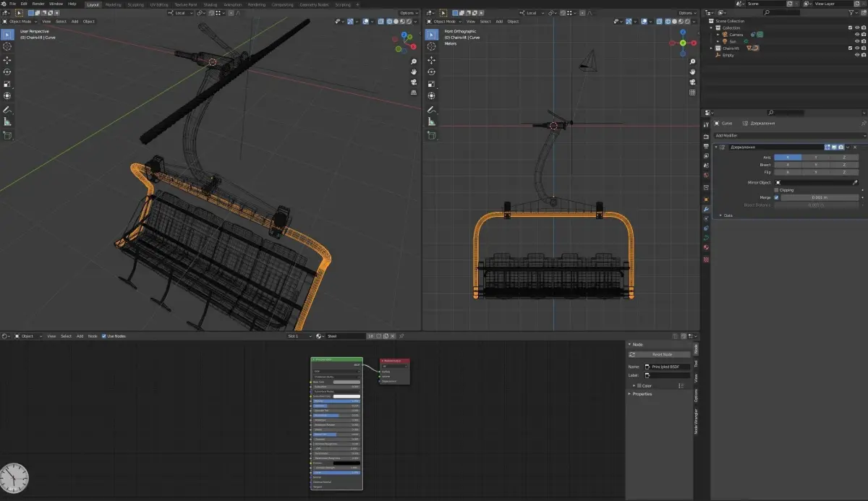Image resolution: width=868 pixels, height=501 pixels.
Task: Click eyedropper next to Mirror Object field
Action: [855, 183]
